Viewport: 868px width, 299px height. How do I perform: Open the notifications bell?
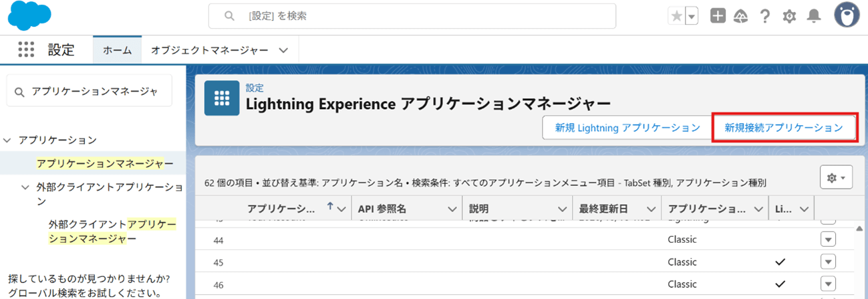point(814,16)
